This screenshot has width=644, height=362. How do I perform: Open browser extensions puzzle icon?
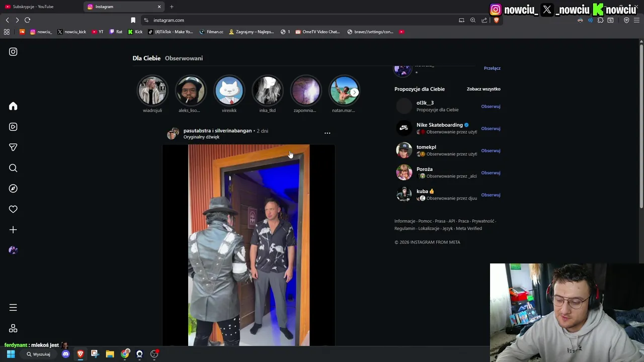click(x=600, y=20)
